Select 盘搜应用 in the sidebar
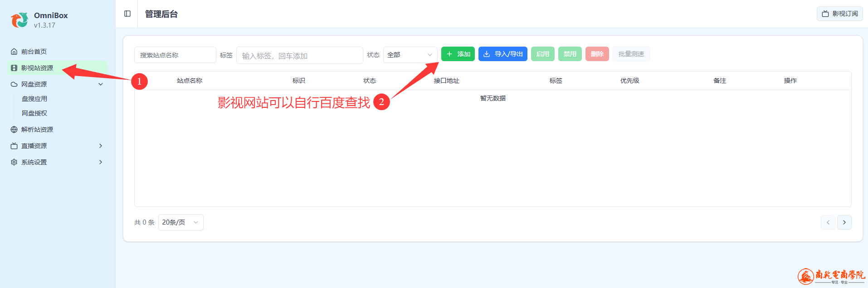 click(34, 99)
